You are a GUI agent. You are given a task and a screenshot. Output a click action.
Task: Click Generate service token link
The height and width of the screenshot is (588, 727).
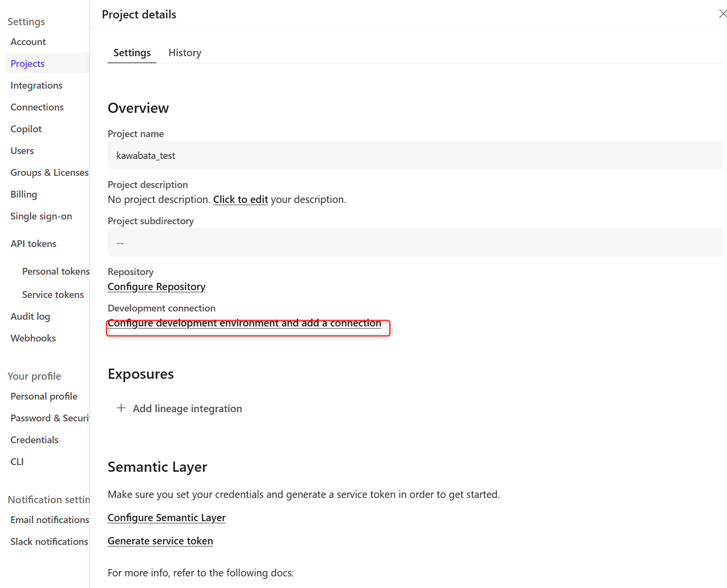160,541
